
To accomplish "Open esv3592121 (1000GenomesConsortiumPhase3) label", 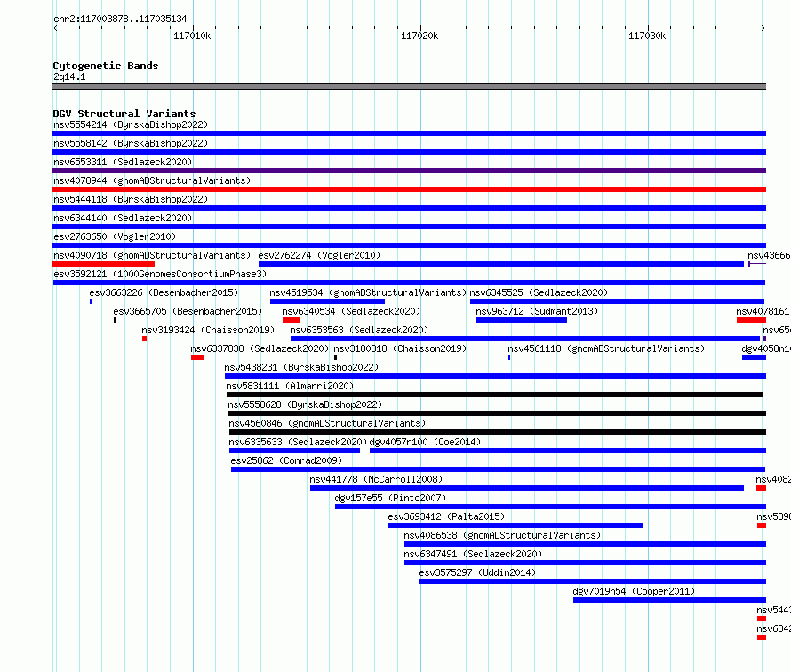I will [x=160, y=274].
